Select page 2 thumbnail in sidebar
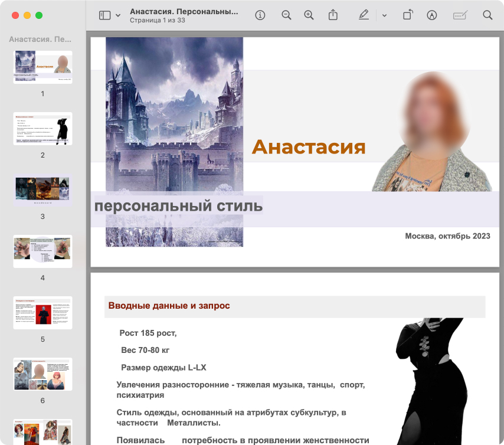 [x=42, y=129]
